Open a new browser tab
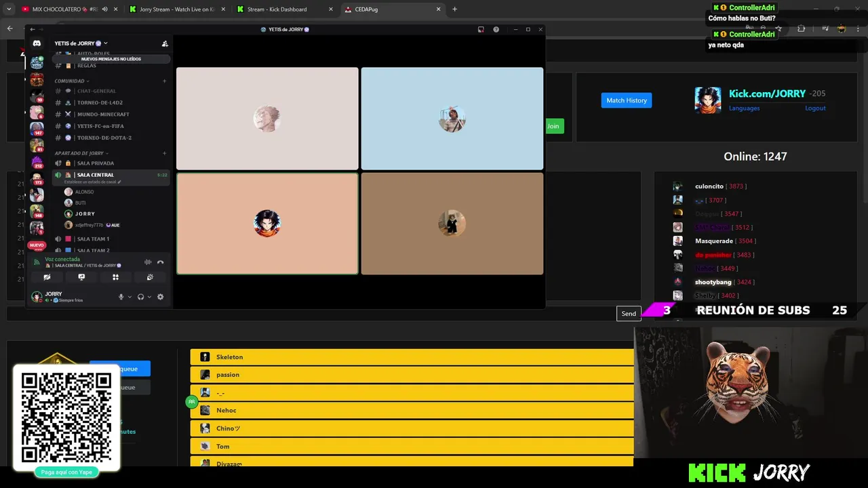The width and height of the screenshot is (868, 488). tap(454, 9)
